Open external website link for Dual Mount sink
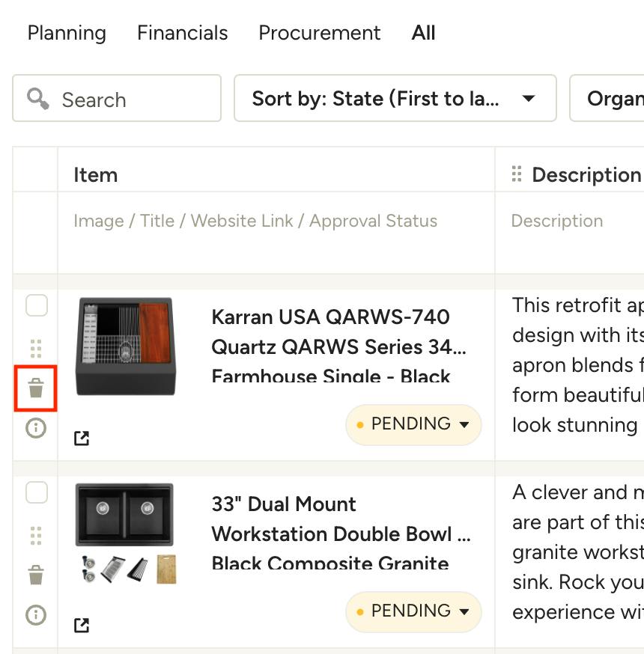Screen dimensions: 644x654 [82, 625]
